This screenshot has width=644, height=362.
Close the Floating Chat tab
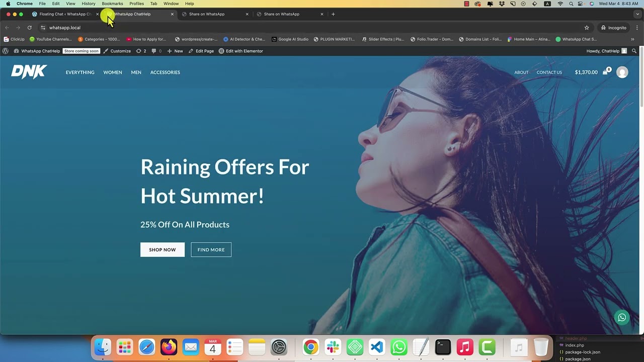[97, 14]
